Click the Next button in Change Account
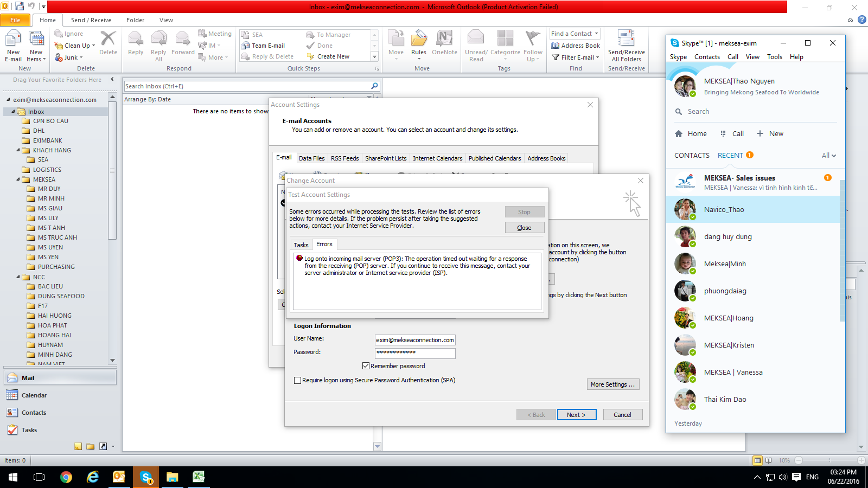Image resolution: width=868 pixels, height=488 pixels. [577, 415]
